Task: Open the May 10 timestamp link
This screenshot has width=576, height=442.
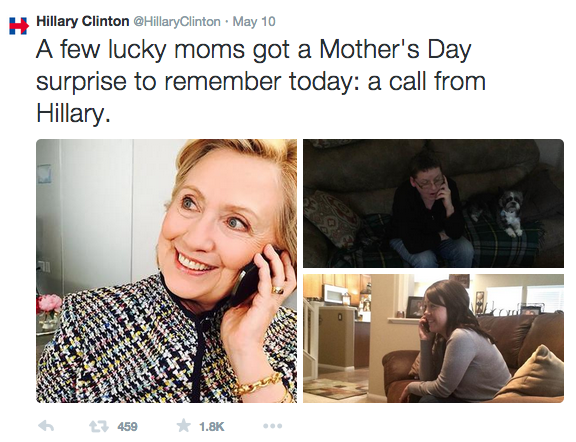Action: [254, 22]
